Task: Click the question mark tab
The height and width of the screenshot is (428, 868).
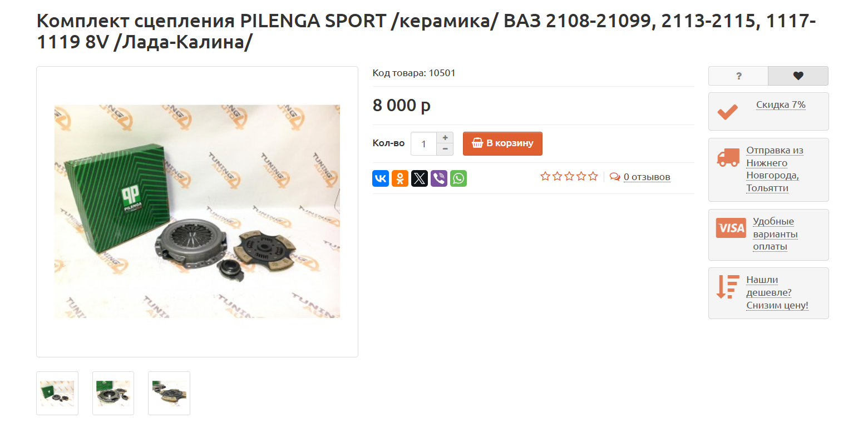Action: coord(738,76)
